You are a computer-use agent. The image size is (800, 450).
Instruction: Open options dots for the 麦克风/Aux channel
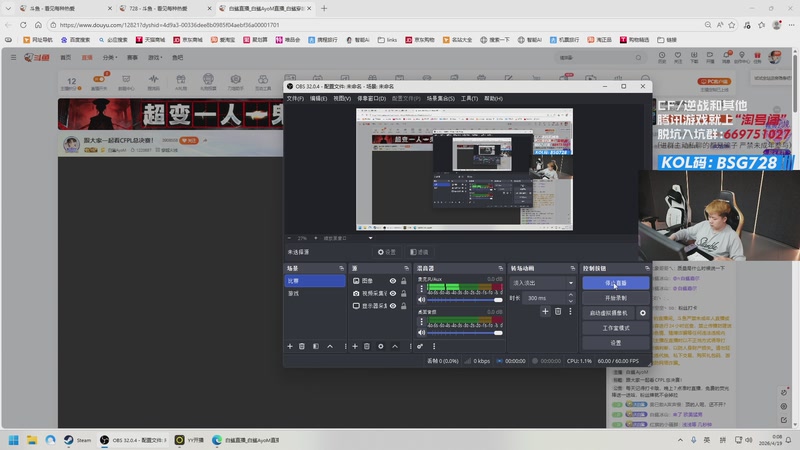click(x=421, y=289)
